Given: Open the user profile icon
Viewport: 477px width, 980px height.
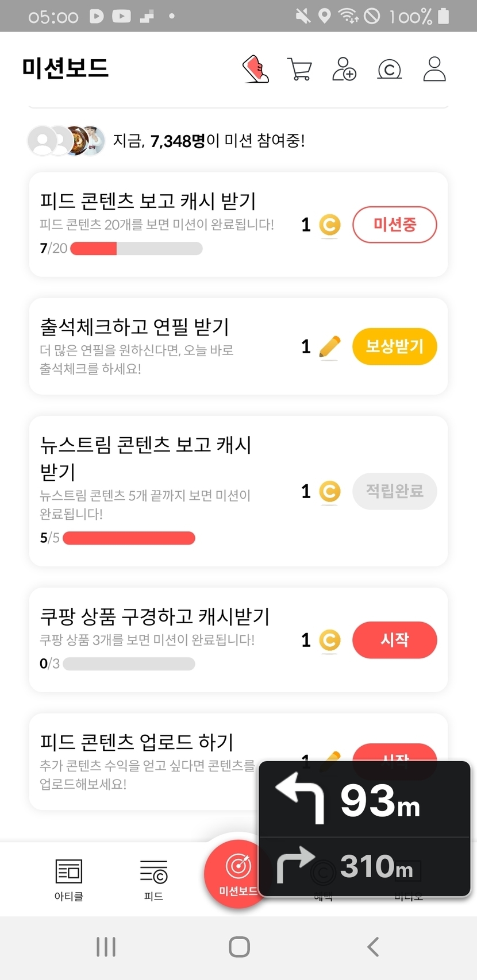Looking at the screenshot, I should coord(434,69).
